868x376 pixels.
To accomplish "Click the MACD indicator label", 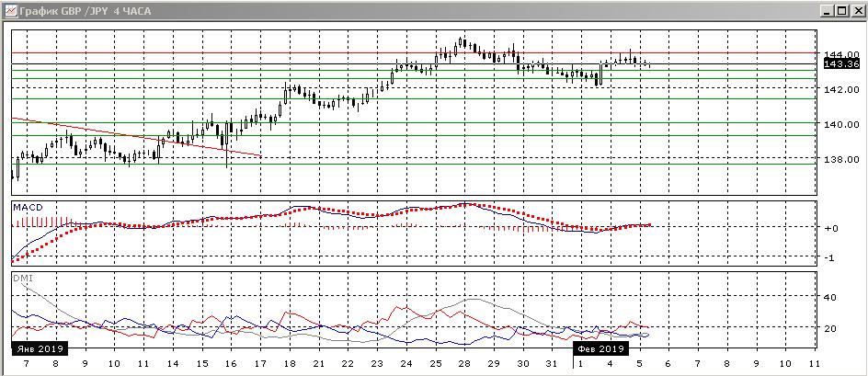I will (x=28, y=207).
